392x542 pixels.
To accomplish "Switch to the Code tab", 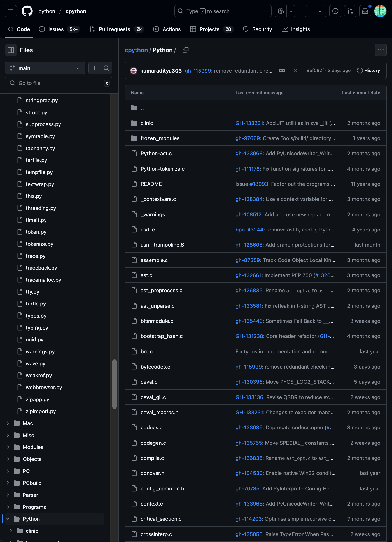I will pyautogui.click(x=19, y=29).
